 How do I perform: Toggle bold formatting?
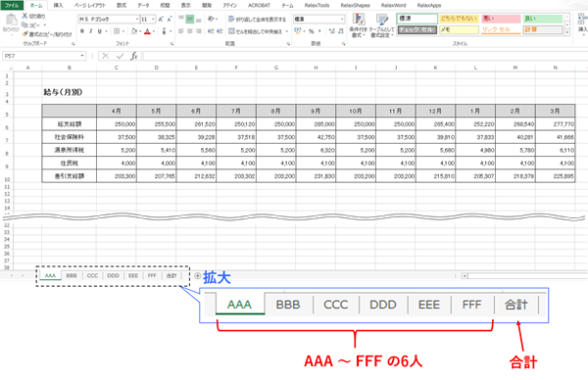pyautogui.click(x=82, y=31)
